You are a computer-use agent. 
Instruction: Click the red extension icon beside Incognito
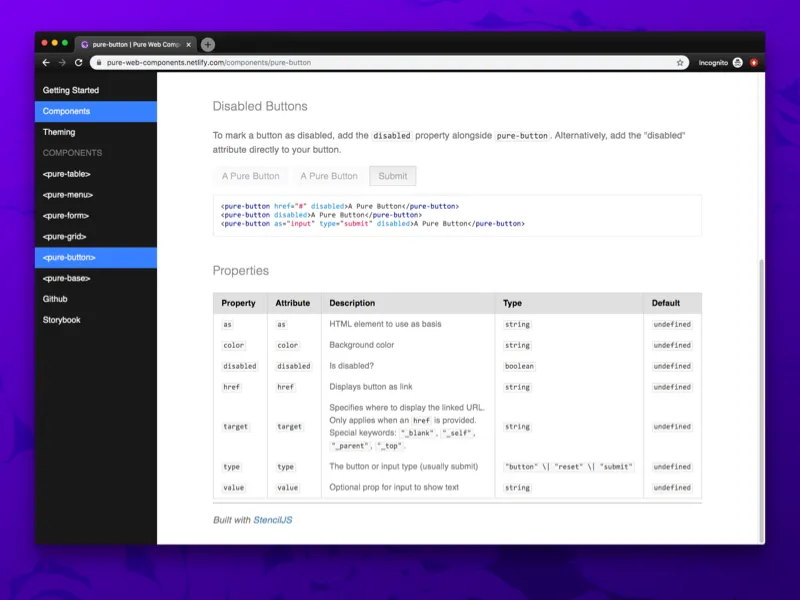(x=756, y=62)
